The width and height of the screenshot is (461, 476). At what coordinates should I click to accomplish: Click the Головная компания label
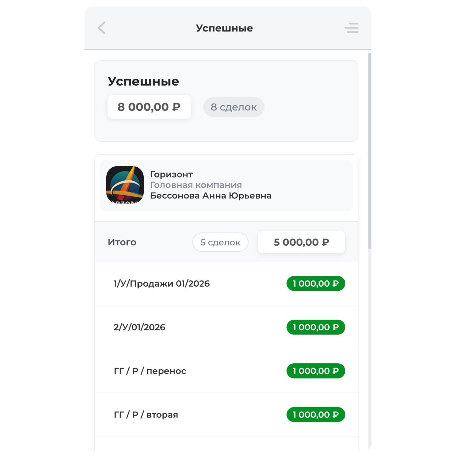tap(196, 185)
